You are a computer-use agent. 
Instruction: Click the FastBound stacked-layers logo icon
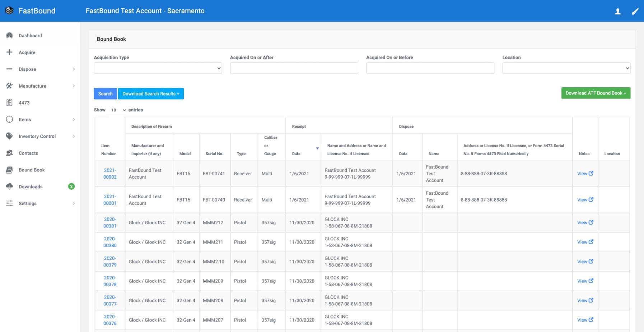point(9,11)
